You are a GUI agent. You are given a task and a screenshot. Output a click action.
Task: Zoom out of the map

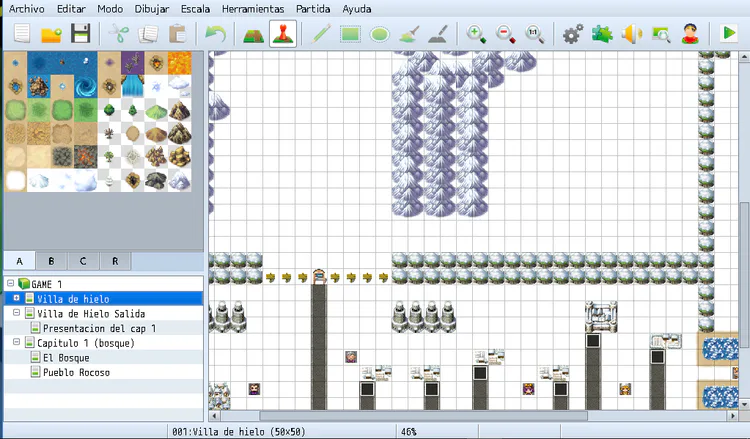506,34
